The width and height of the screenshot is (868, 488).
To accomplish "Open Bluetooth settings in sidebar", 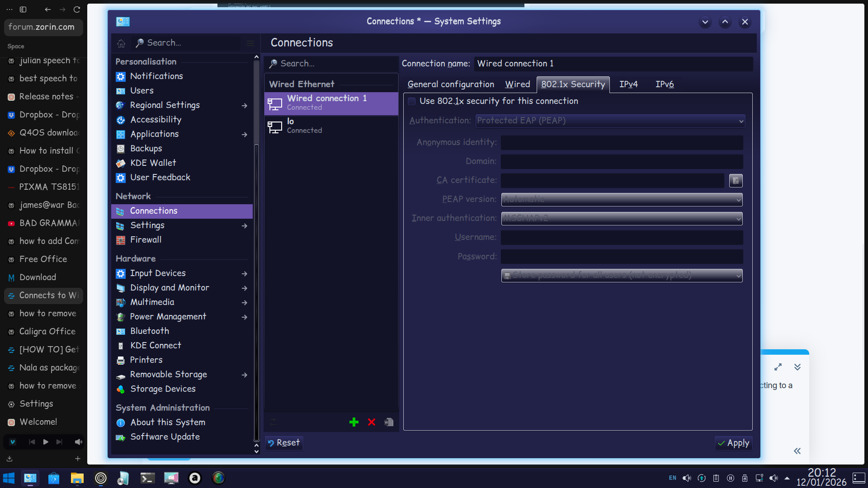I will tap(149, 331).
